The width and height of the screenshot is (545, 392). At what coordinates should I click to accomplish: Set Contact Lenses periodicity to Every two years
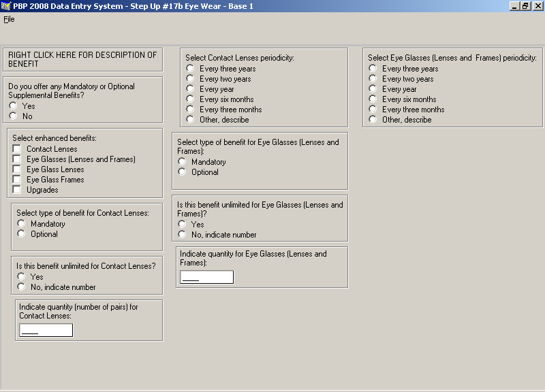click(x=190, y=78)
